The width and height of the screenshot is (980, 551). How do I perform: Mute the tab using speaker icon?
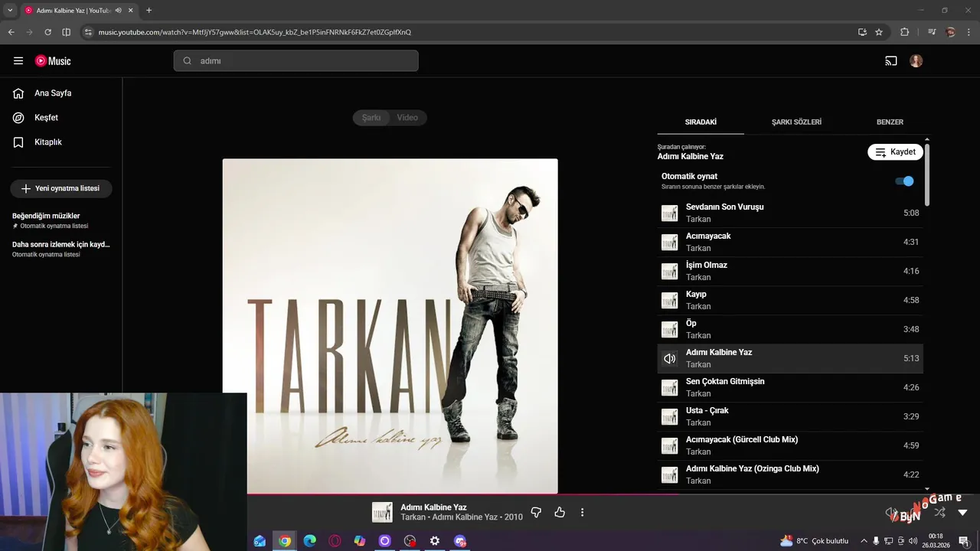pos(119,11)
